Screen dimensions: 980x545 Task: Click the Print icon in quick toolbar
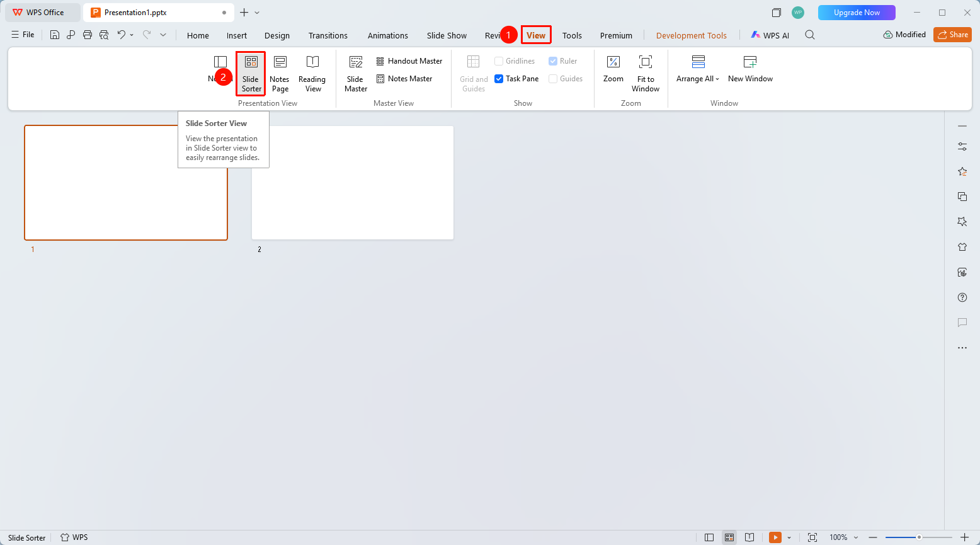click(x=88, y=35)
